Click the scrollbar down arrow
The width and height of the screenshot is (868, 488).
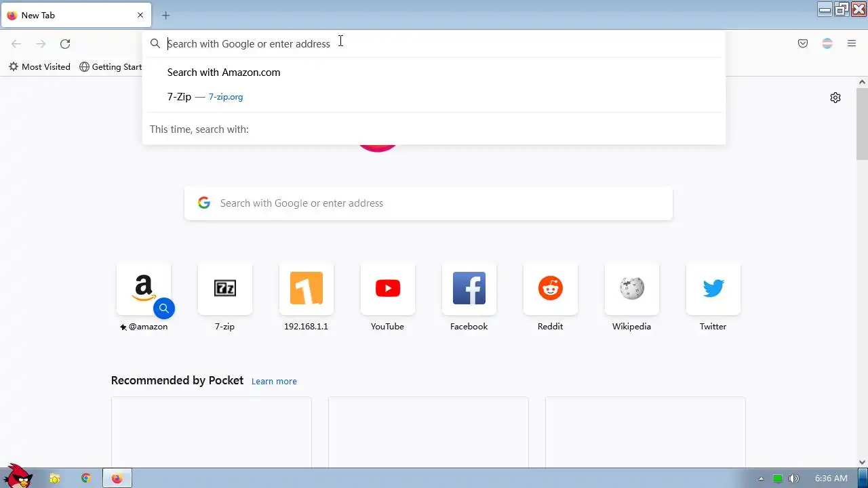coord(862,462)
